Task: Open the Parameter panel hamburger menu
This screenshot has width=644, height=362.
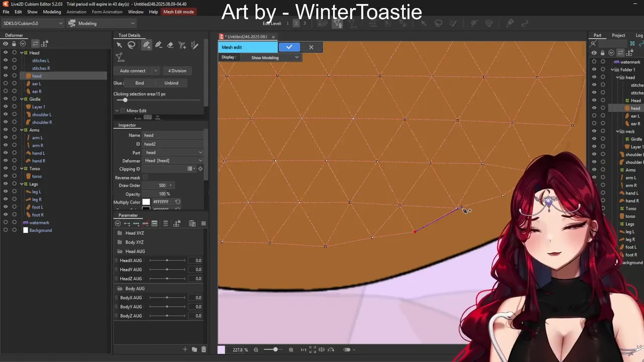Action: click(203, 223)
